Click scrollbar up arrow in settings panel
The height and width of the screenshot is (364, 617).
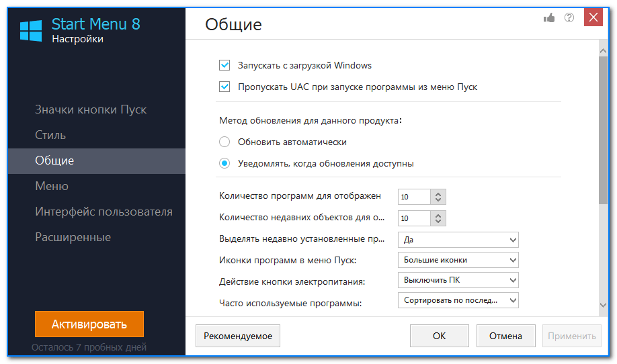pyautogui.click(x=604, y=51)
